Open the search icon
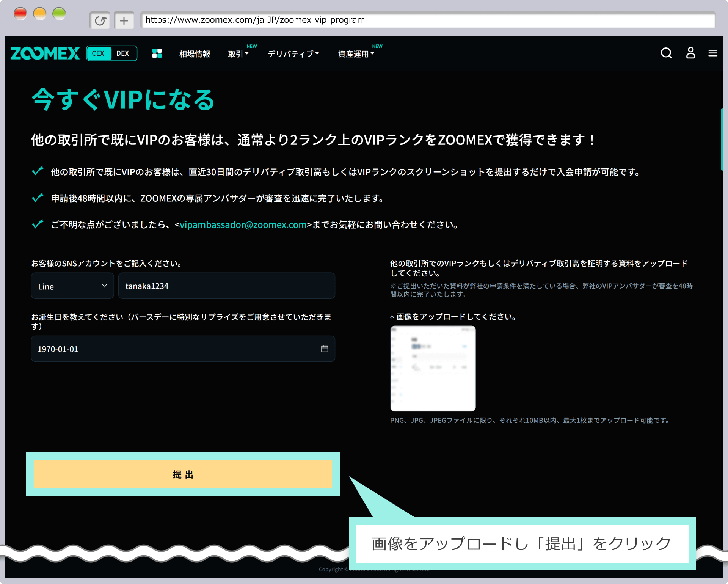The height and width of the screenshot is (584, 728). [x=665, y=53]
